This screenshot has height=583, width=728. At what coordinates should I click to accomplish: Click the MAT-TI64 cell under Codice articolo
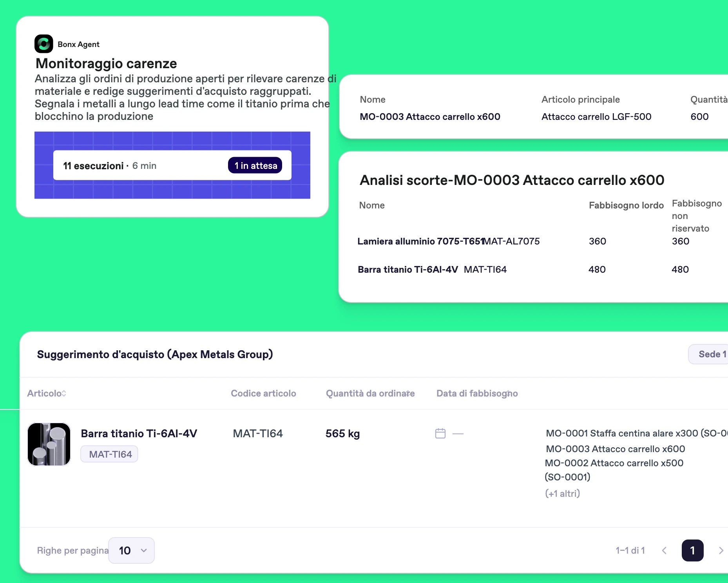(x=258, y=433)
